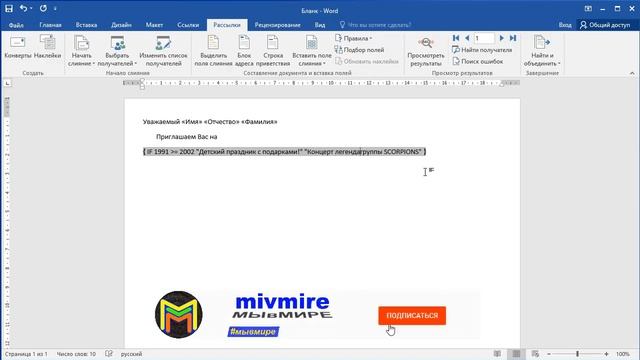This screenshot has height=360, width=640.
Task: Click the русский language indicator
Action: pos(131,354)
